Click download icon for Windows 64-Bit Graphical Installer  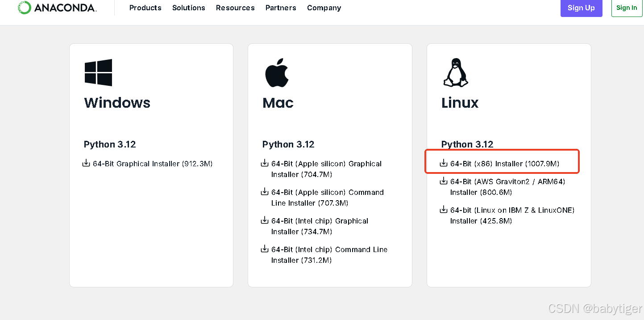tap(87, 163)
